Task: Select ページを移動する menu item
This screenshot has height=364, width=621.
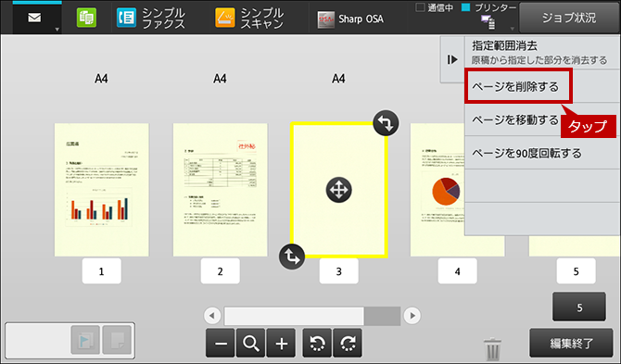Action: 514,119
